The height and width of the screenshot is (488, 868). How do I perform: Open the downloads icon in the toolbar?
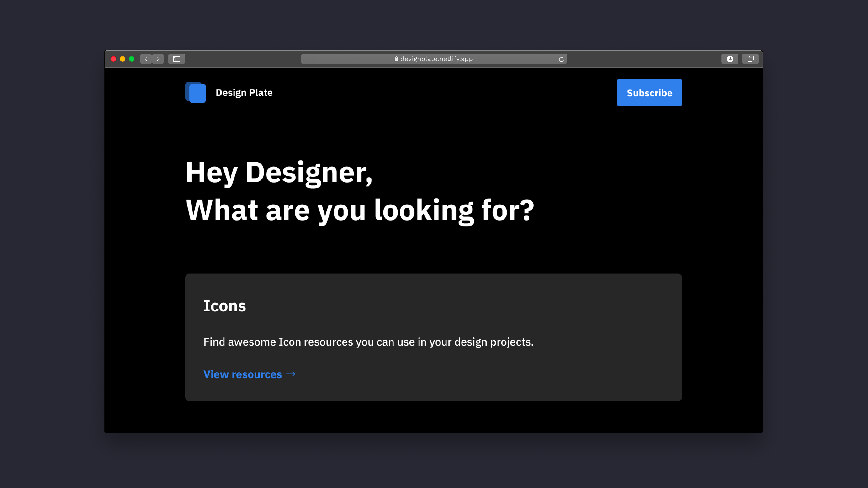[730, 59]
